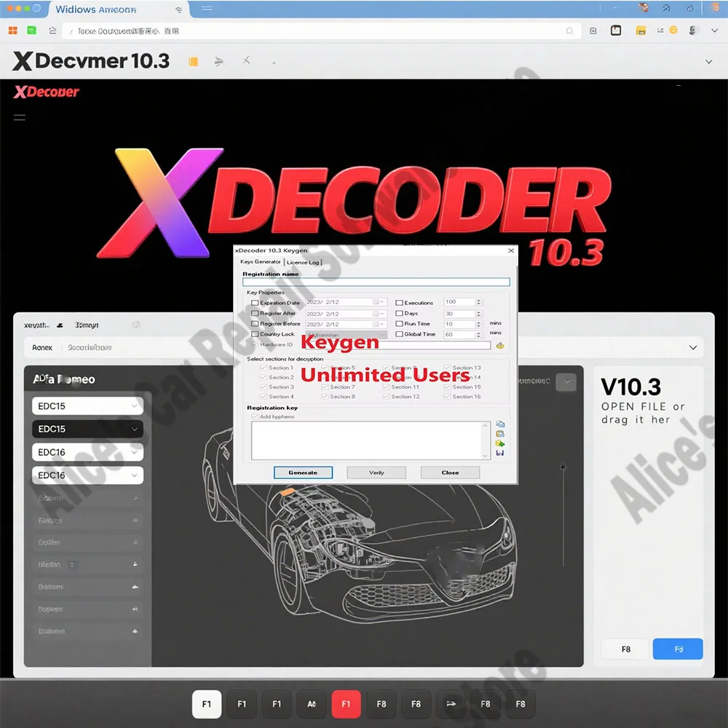Click the red XDecoder logo
The image size is (728, 728).
point(47,92)
